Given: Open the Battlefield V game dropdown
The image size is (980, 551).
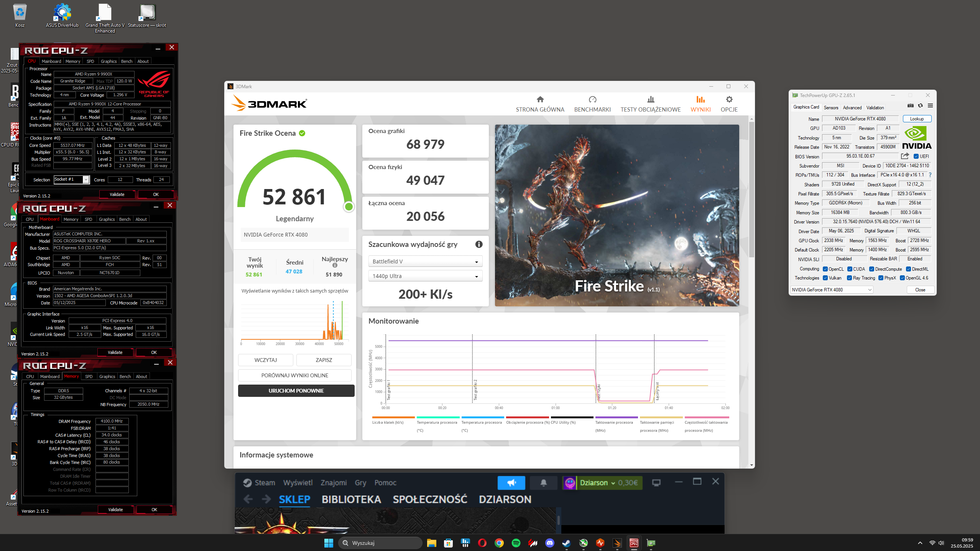Looking at the screenshot, I should pyautogui.click(x=425, y=262).
